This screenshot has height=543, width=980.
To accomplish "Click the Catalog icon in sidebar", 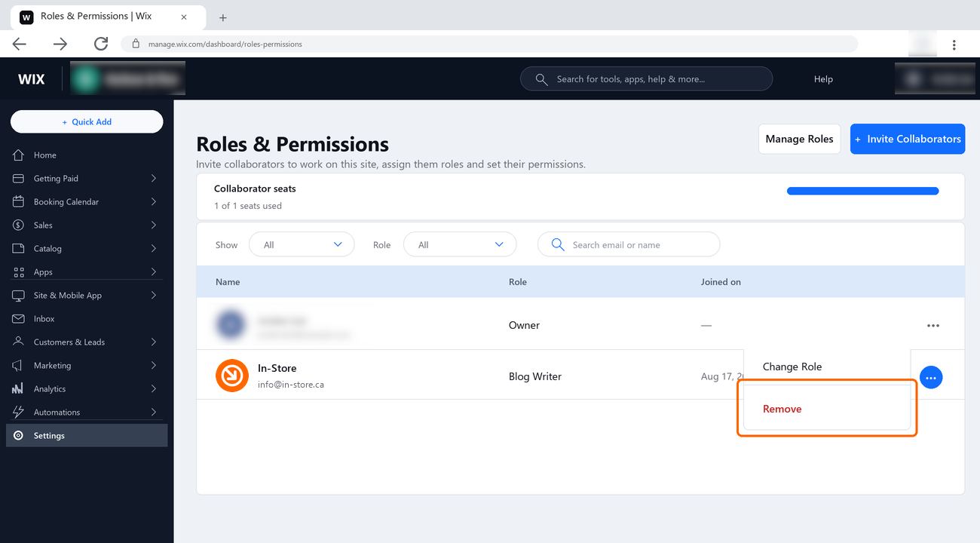I will point(19,249).
